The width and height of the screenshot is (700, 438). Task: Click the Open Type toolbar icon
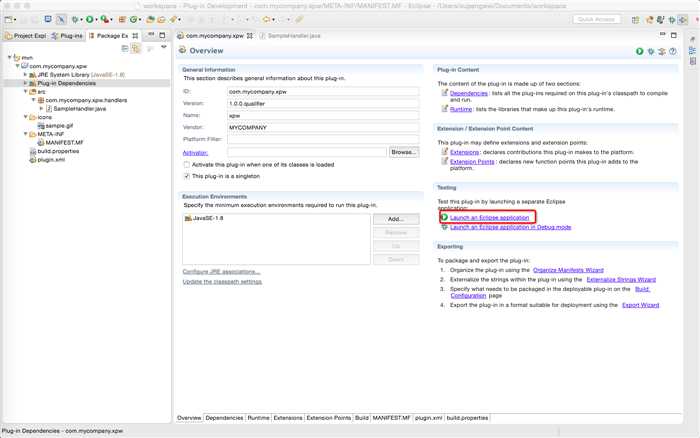click(150, 20)
